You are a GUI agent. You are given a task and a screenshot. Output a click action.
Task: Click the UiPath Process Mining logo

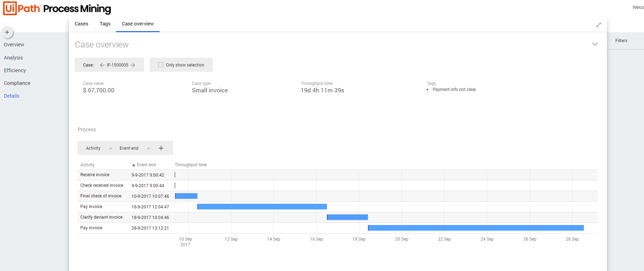pos(57,8)
